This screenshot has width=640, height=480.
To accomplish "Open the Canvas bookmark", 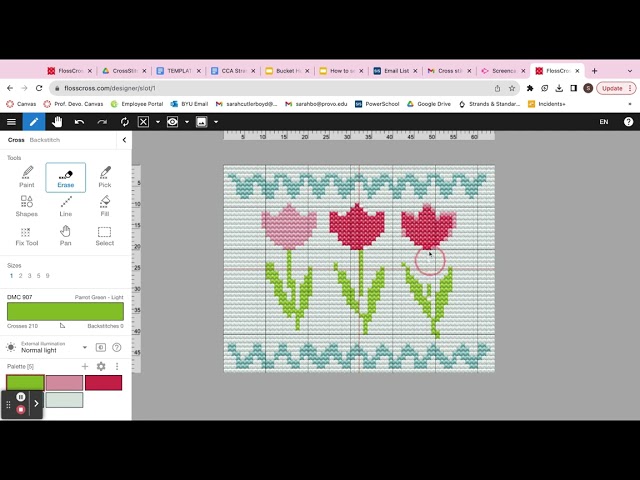I will (x=21, y=104).
